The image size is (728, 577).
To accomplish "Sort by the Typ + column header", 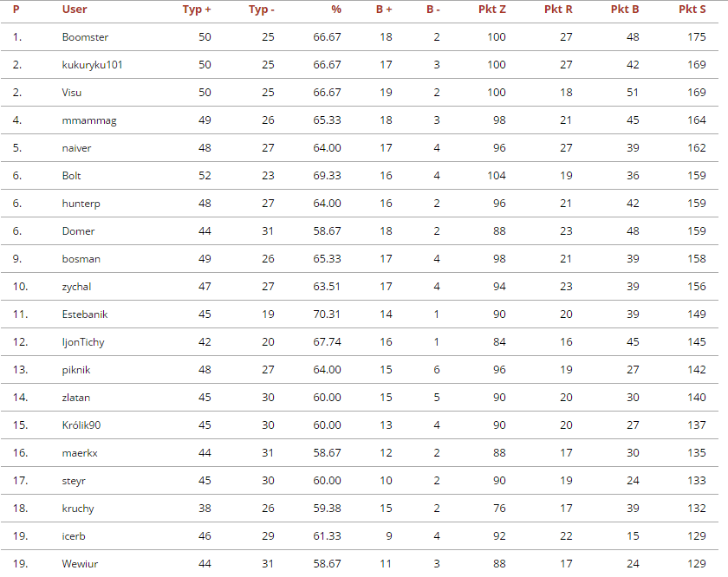I will point(197,10).
